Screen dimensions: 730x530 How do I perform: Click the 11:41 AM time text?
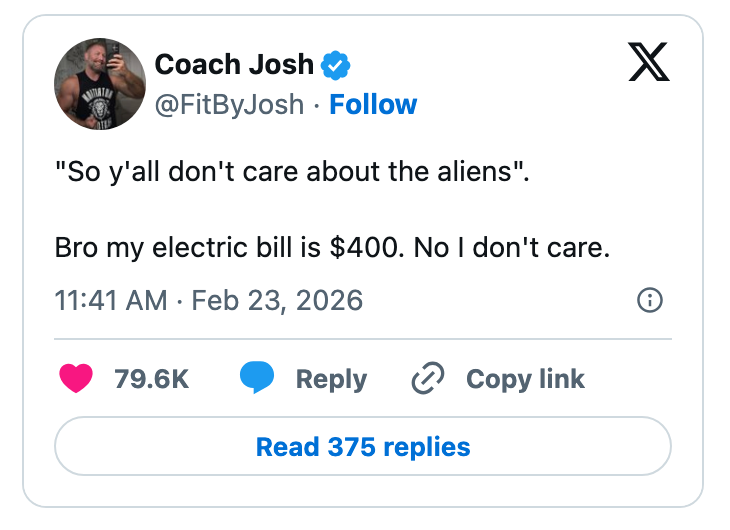111,300
